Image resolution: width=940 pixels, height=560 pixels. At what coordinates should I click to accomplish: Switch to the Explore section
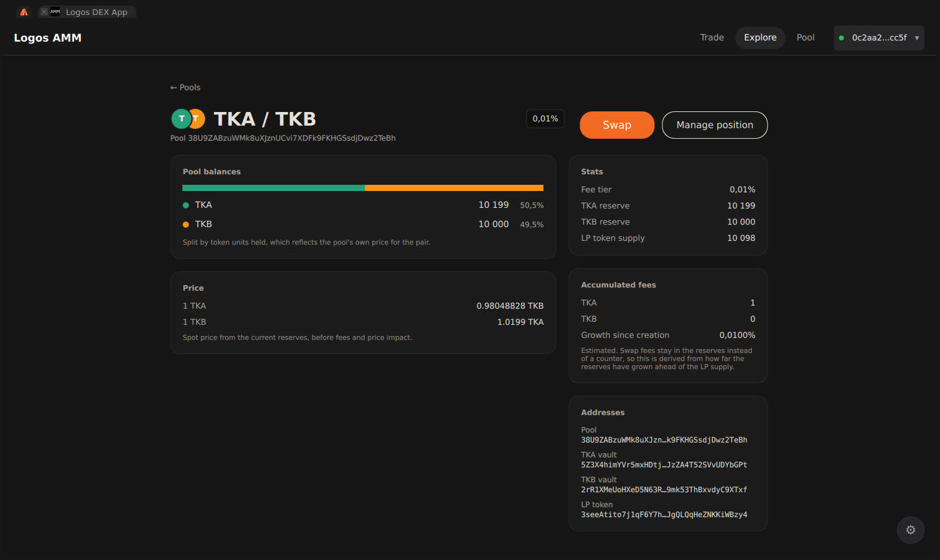pyautogui.click(x=760, y=37)
